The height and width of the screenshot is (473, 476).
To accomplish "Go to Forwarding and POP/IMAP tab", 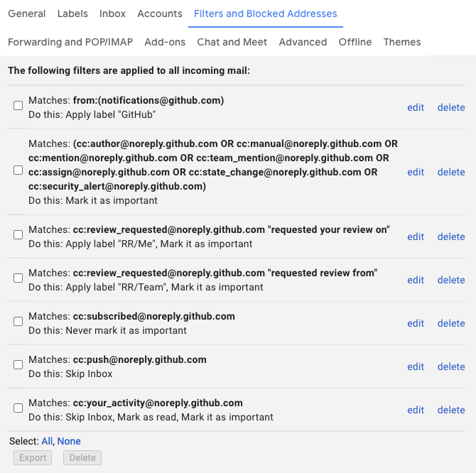I will [x=70, y=42].
